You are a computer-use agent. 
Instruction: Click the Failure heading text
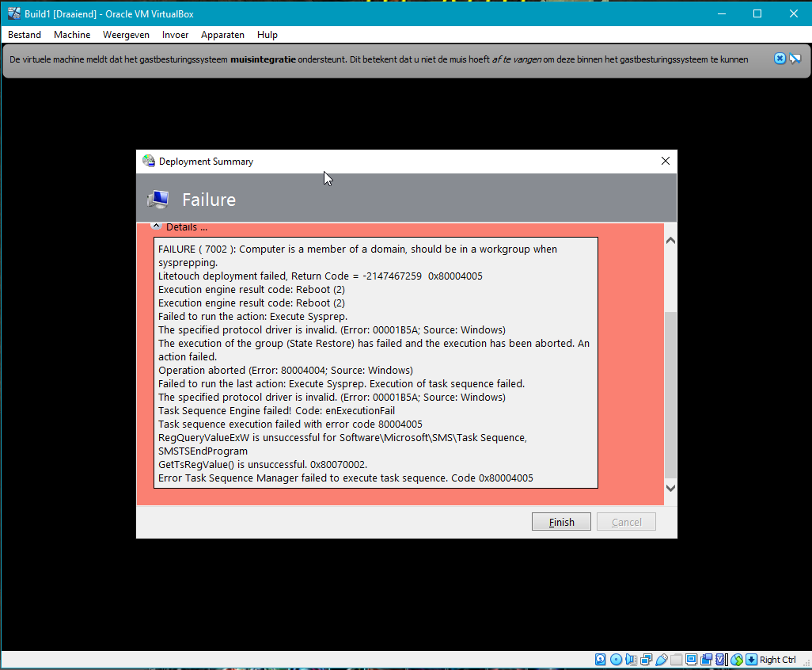(209, 200)
